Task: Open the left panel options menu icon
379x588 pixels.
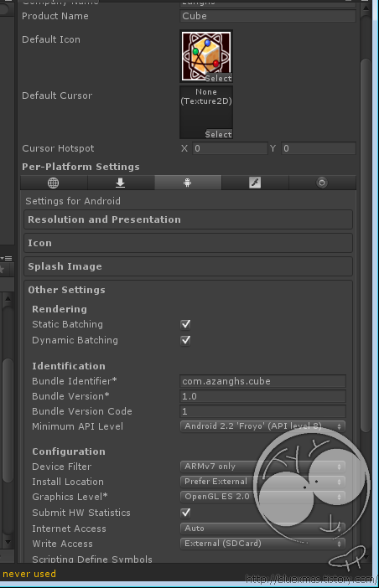Action: tap(7, 258)
